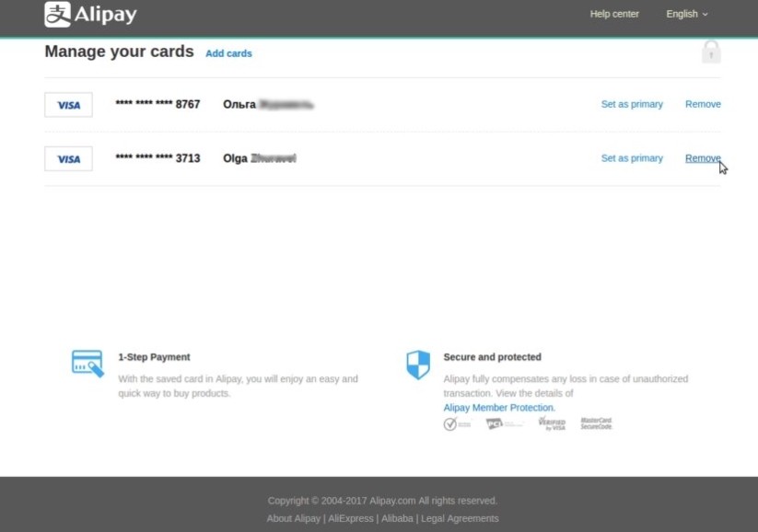Click the Secure and protected shield icon
758x532 pixels.
418,364
